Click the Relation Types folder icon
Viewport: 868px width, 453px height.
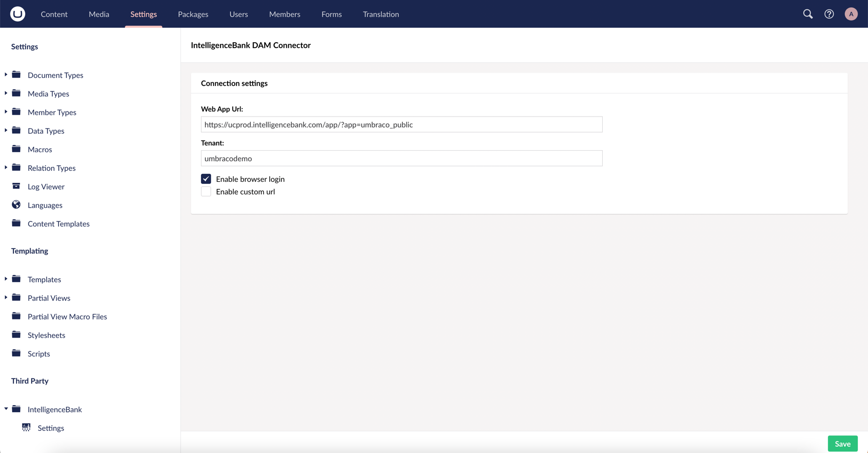point(16,168)
